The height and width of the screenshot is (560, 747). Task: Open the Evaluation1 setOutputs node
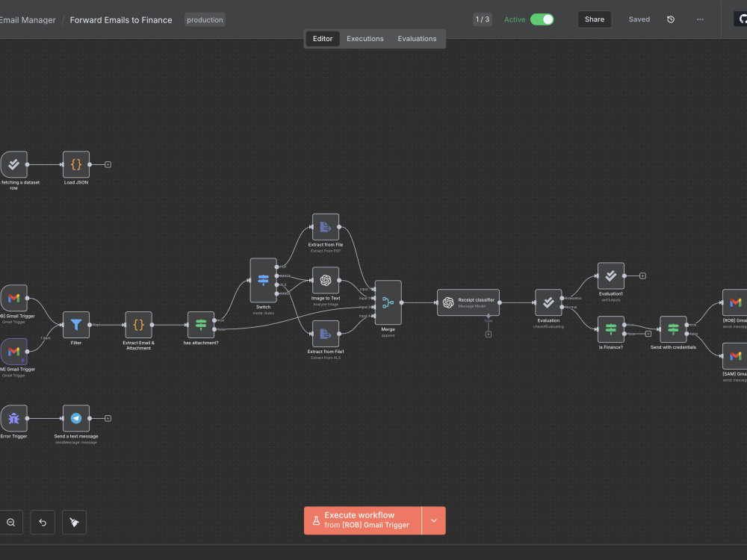tap(611, 276)
